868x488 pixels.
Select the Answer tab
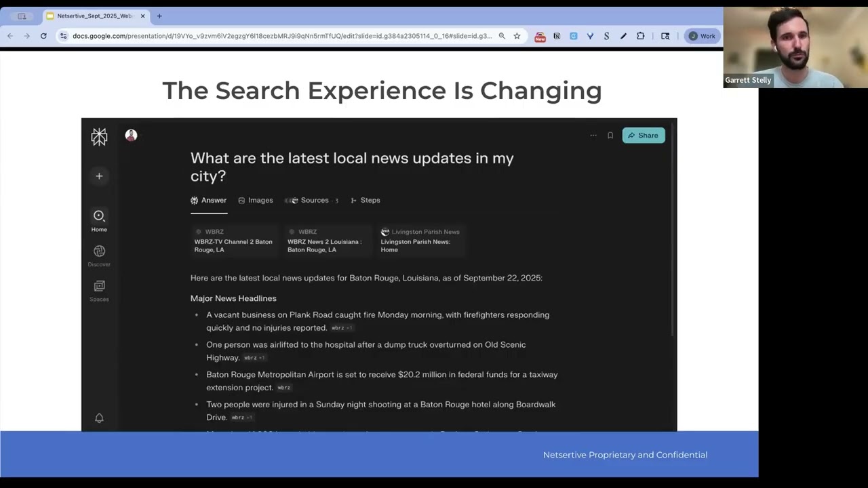(x=208, y=201)
